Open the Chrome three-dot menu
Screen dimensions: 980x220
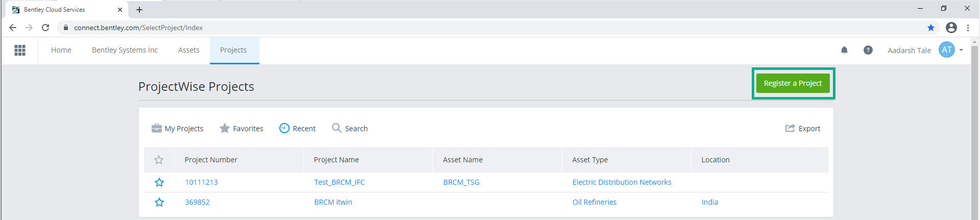pyautogui.click(x=968, y=28)
